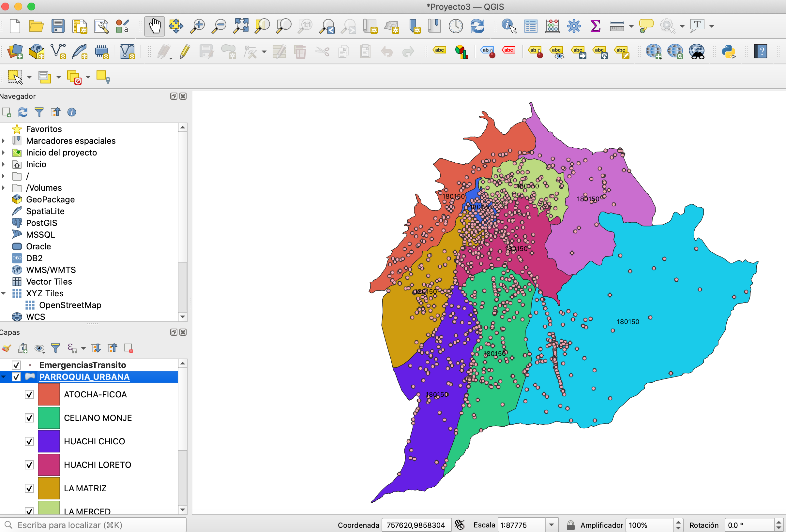Image resolution: width=786 pixels, height=532 pixels.
Task: Click the Refresh map icon
Action: tap(477, 26)
